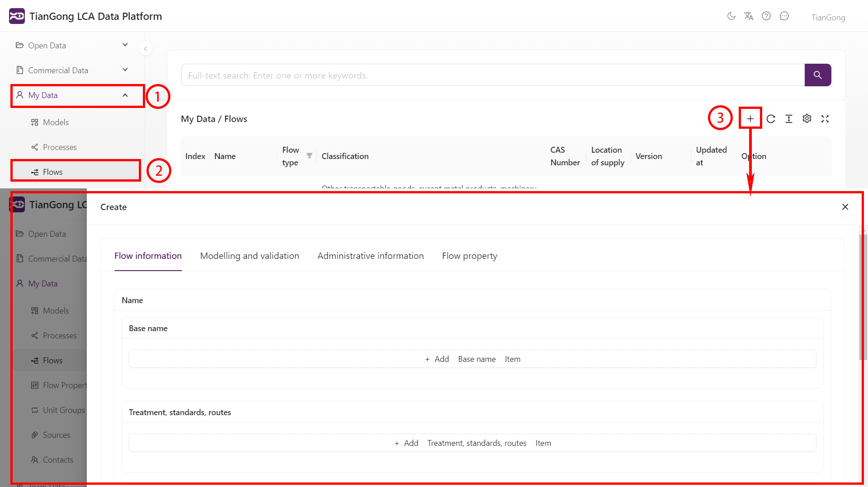Open table column settings gear
Screen dimensions: 868x487
coord(807,119)
